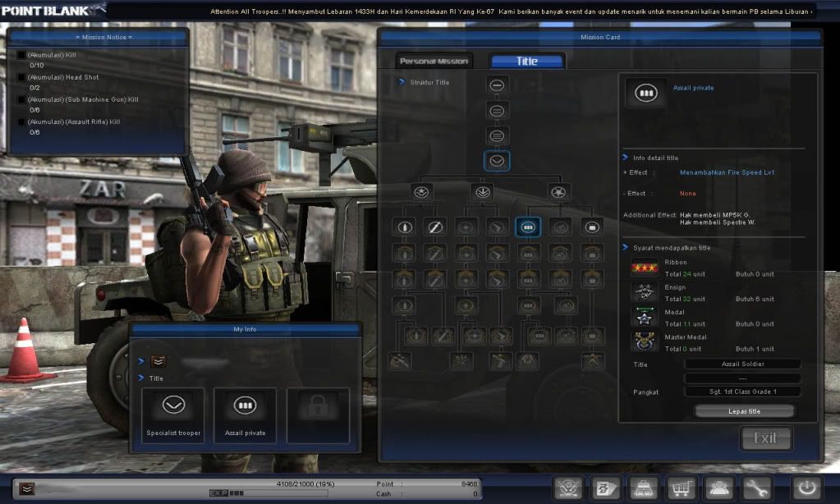Switch to the Title tab

click(x=527, y=61)
